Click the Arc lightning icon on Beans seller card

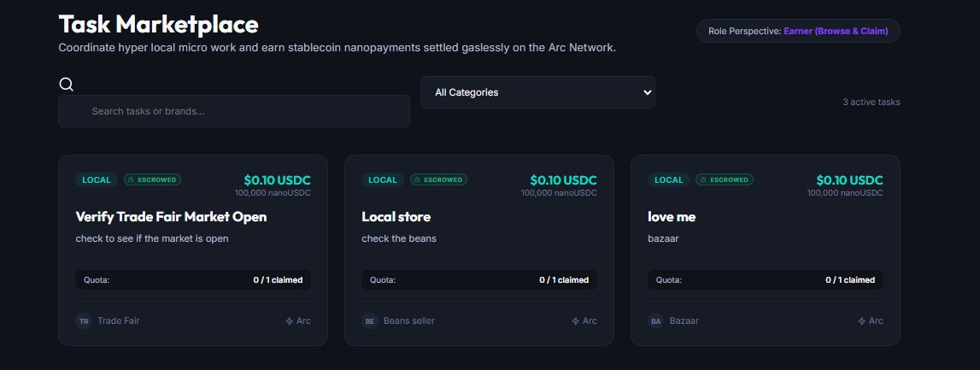[576, 321]
